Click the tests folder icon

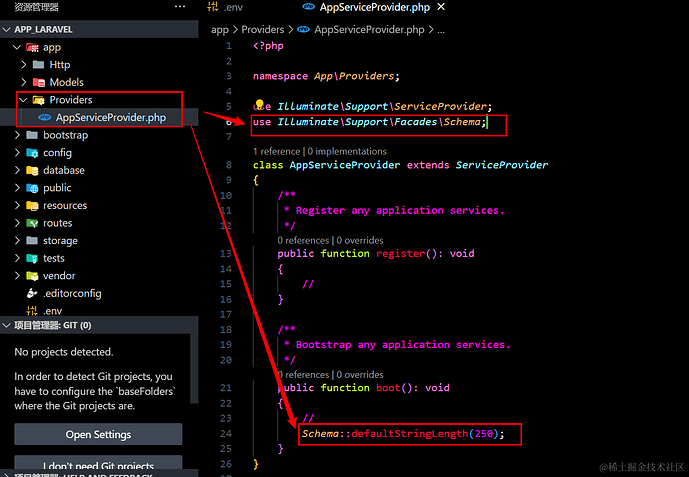[33, 258]
